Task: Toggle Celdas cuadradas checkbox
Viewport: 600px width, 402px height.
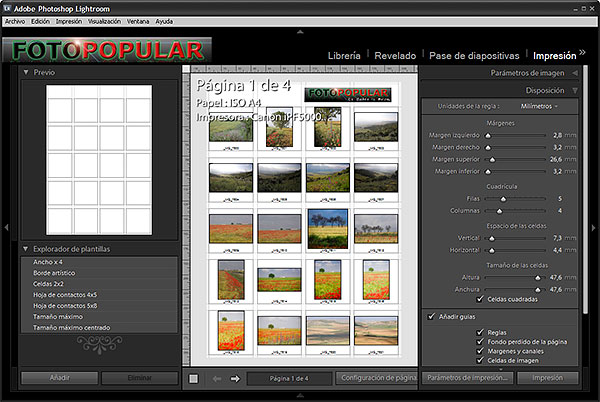Action: point(480,299)
